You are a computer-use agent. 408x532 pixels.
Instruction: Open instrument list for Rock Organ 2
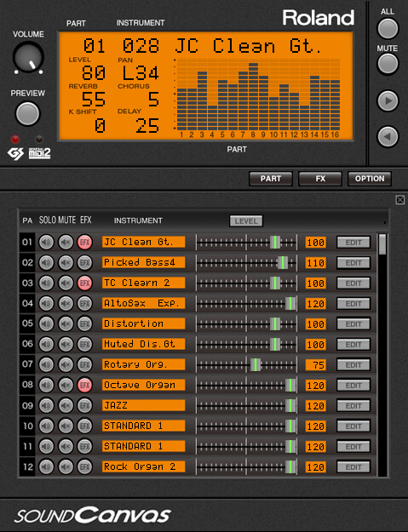pos(144,466)
